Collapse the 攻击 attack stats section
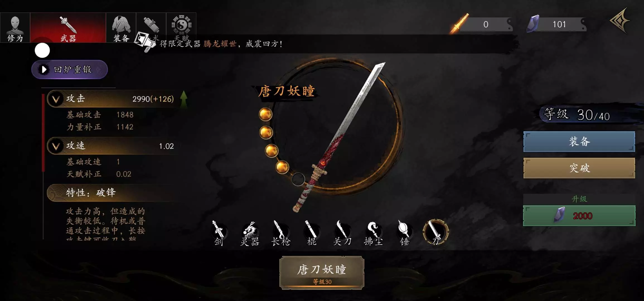Screen dimensions: 644x301 point(56,99)
